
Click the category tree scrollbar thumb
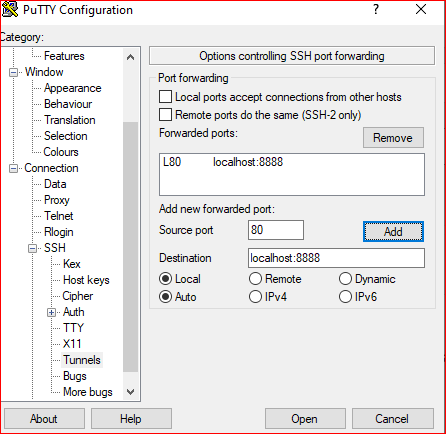pyautogui.click(x=131, y=247)
